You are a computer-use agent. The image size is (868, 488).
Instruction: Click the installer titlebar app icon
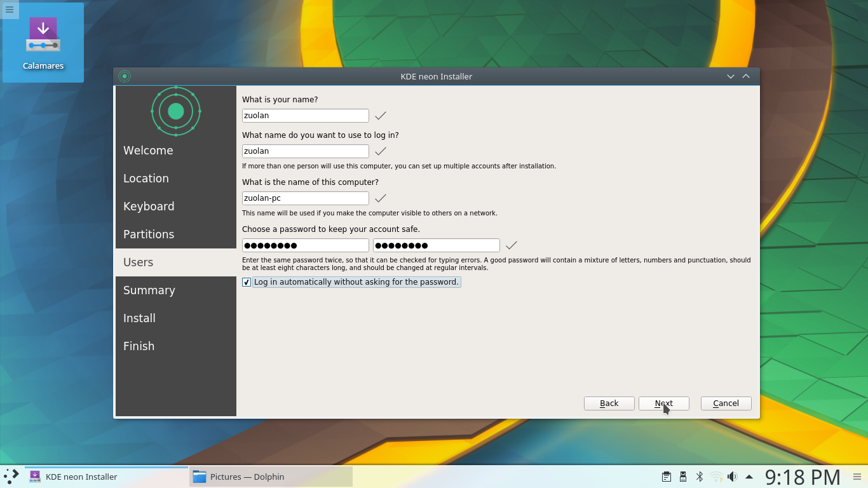125,76
